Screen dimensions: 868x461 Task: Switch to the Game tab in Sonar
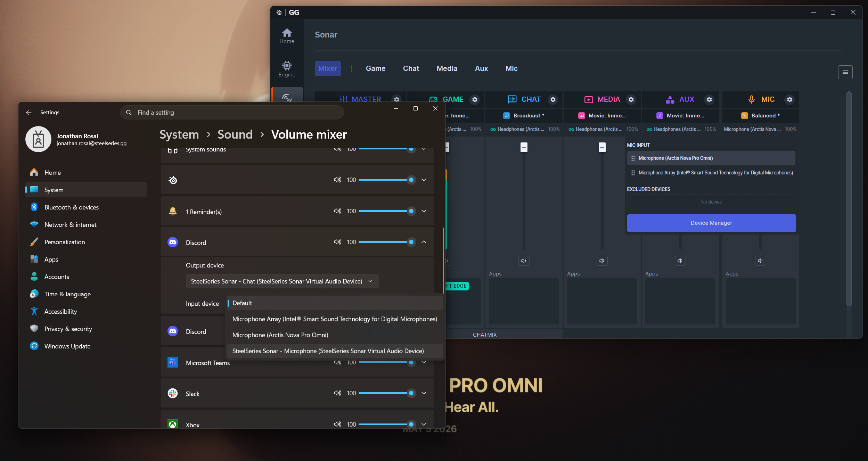376,68
